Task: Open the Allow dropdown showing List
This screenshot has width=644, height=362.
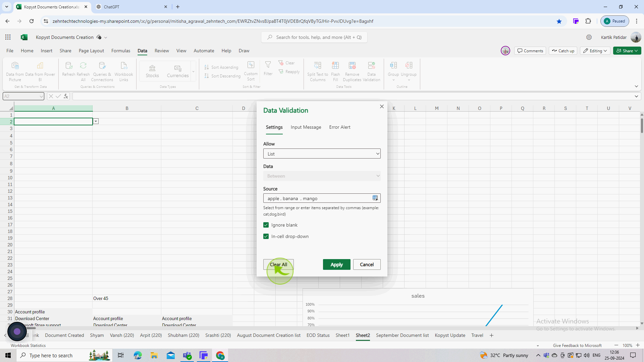Action: point(322,154)
